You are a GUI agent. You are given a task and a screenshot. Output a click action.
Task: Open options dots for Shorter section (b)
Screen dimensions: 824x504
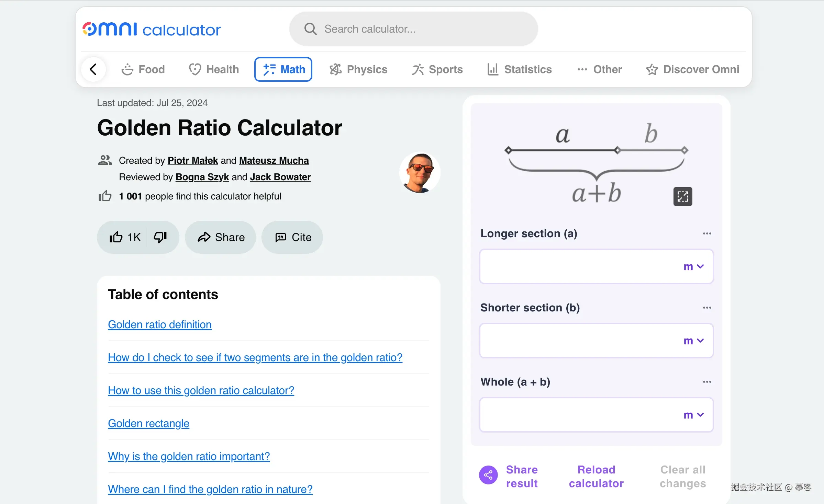tap(707, 308)
